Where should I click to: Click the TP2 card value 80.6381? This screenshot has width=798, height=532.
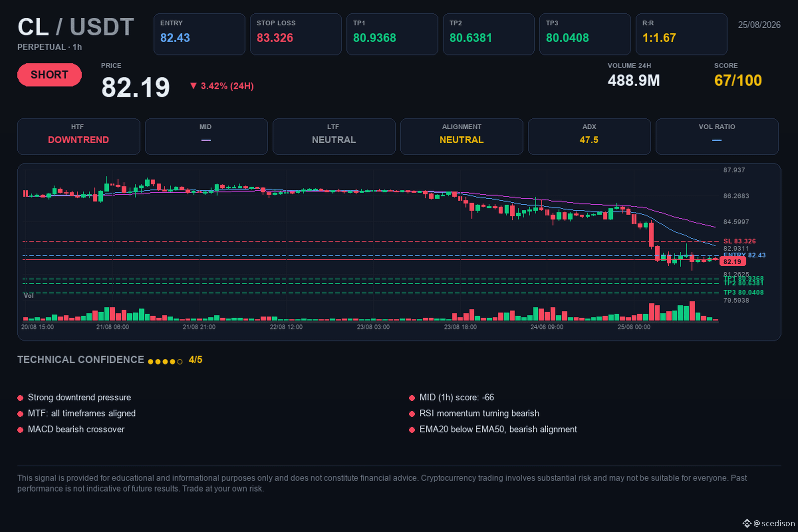coord(470,38)
